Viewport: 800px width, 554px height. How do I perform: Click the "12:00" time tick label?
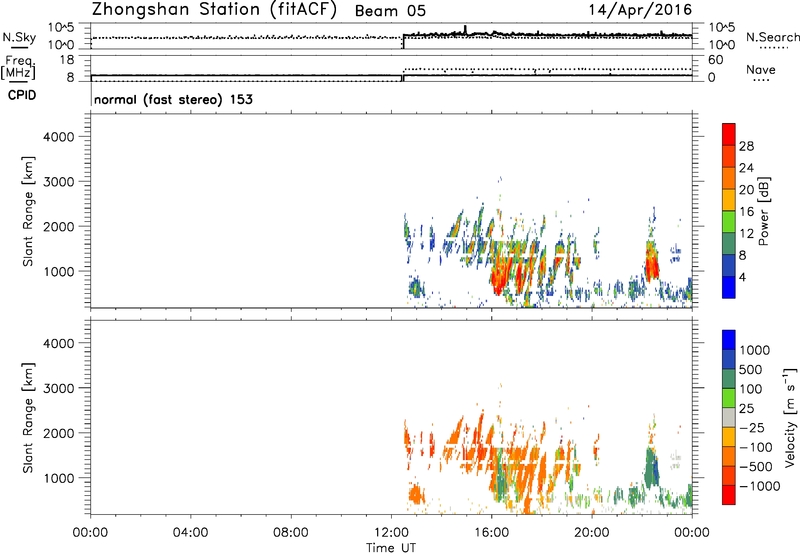(x=391, y=533)
